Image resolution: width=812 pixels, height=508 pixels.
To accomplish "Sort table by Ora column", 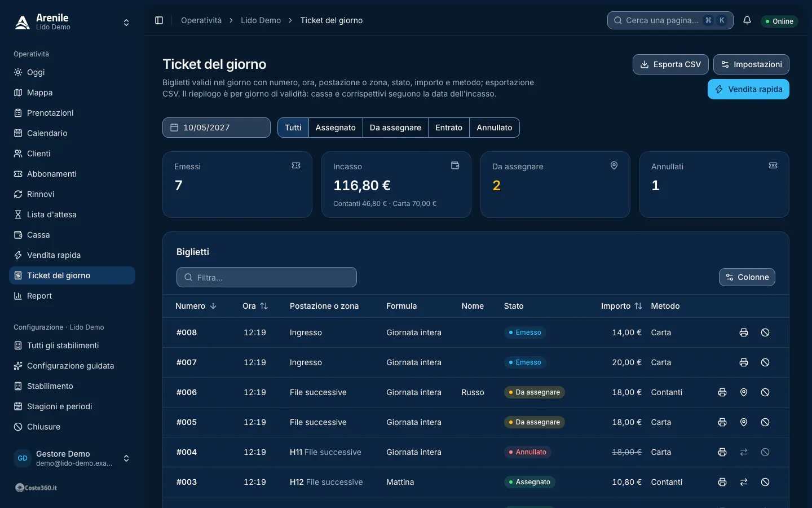I will click(x=255, y=306).
